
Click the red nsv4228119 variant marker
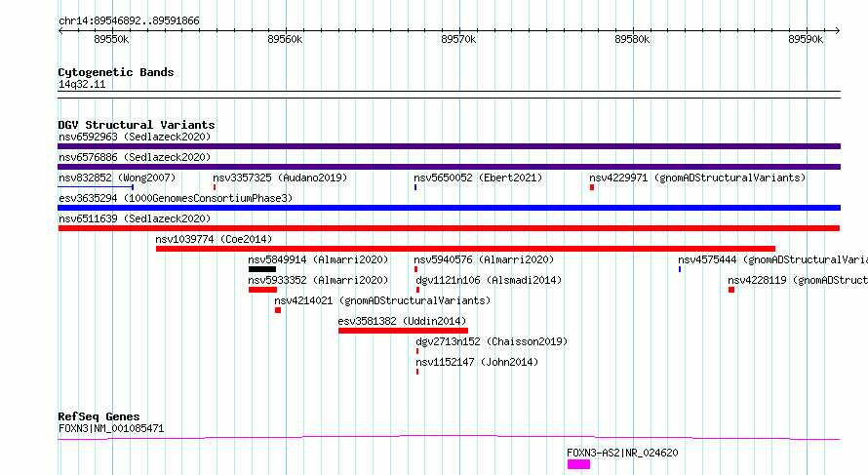731,290
